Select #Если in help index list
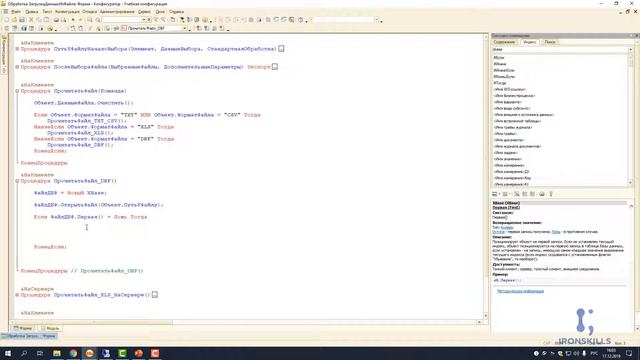Image resolution: width=640 pixels, height=360 pixels. click(499, 58)
